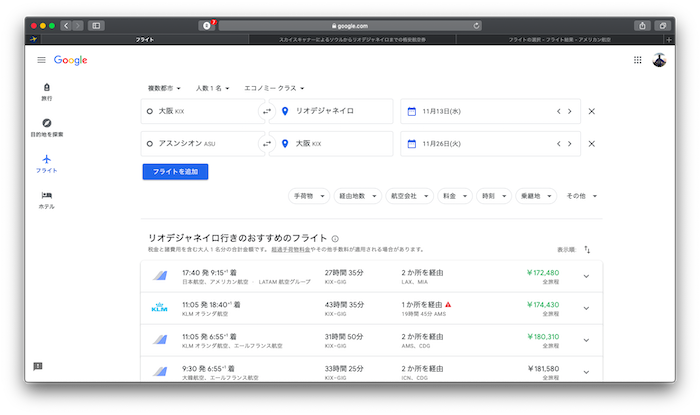The image size is (700, 415).
Task: Expand the ¥181,580 flight details
Action: click(x=586, y=372)
